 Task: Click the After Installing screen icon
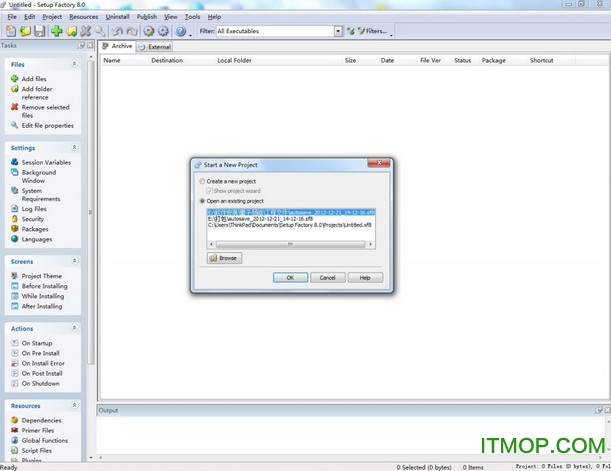15,306
